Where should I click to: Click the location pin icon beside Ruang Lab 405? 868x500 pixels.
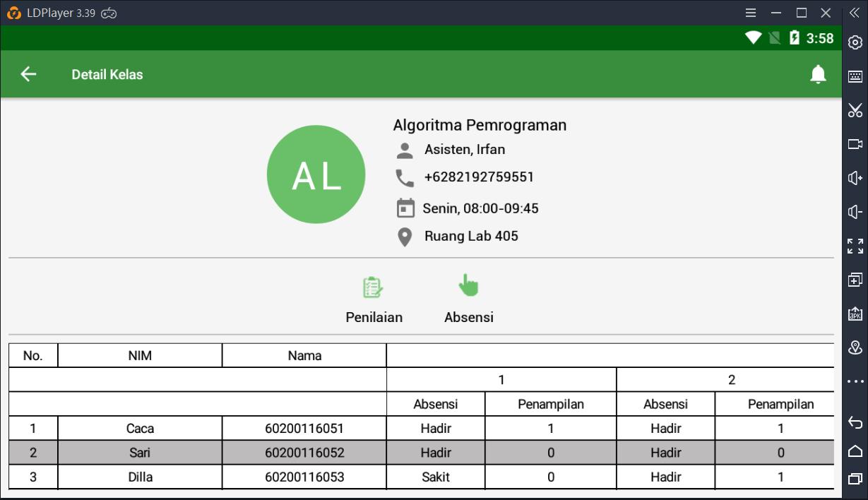point(405,237)
